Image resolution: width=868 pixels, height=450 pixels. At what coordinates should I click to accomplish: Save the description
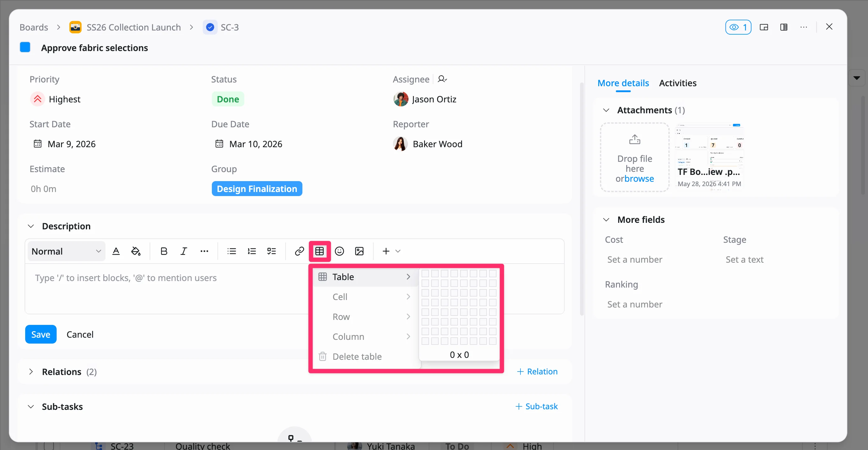point(41,334)
